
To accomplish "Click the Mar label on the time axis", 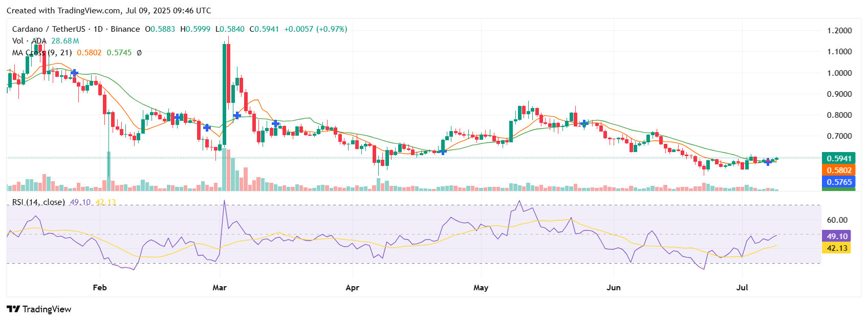I will [x=220, y=288].
